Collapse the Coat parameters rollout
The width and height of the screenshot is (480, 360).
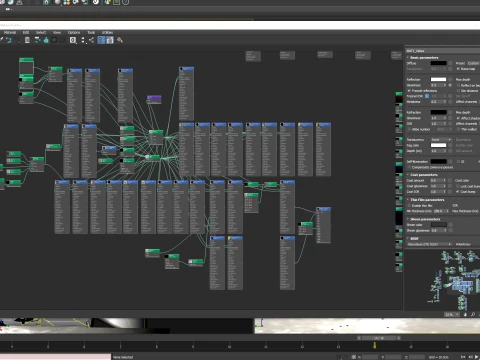(x=423, y=175)
